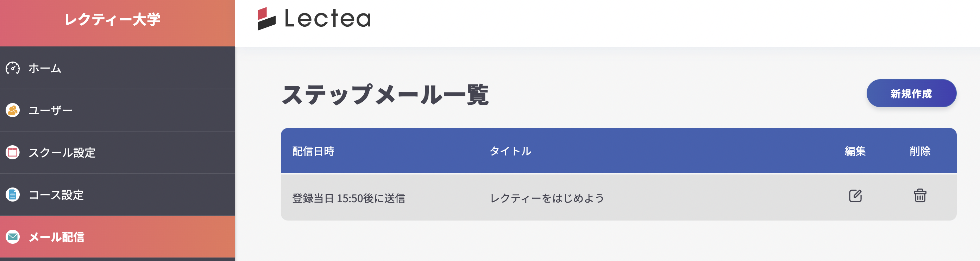
Task: Navigate to コース設定 in sidebar
Action: pos(56,195)
